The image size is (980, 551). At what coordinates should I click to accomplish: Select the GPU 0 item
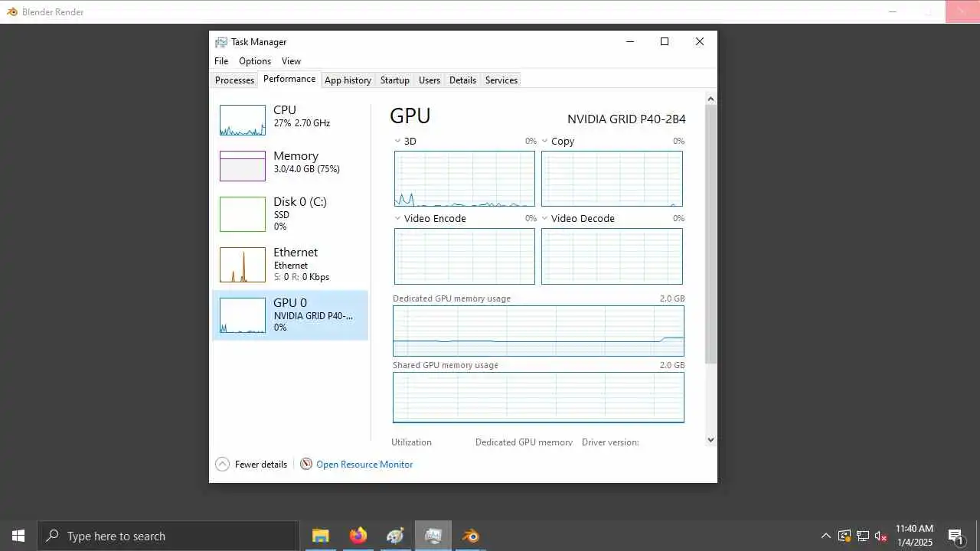[289, 315]
